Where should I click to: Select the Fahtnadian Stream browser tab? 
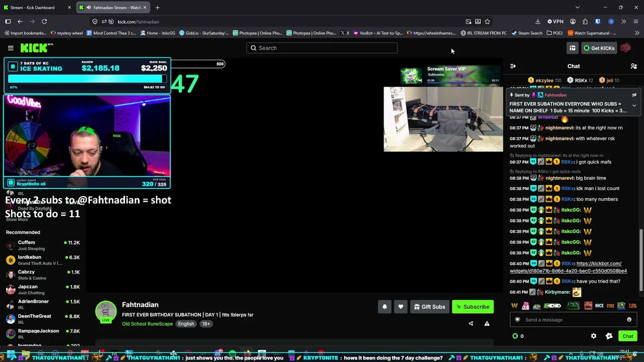[112, 8]
